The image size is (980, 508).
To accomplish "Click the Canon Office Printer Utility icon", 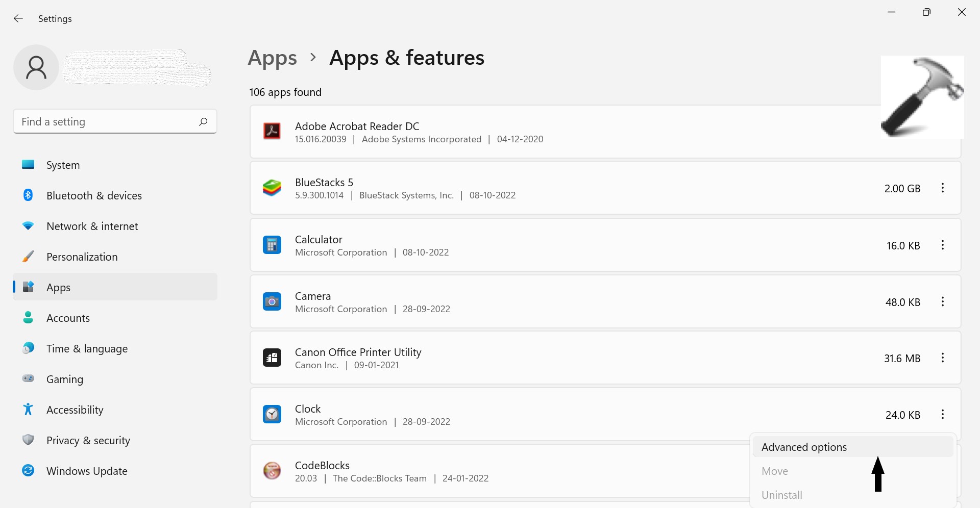I will 272,358.
